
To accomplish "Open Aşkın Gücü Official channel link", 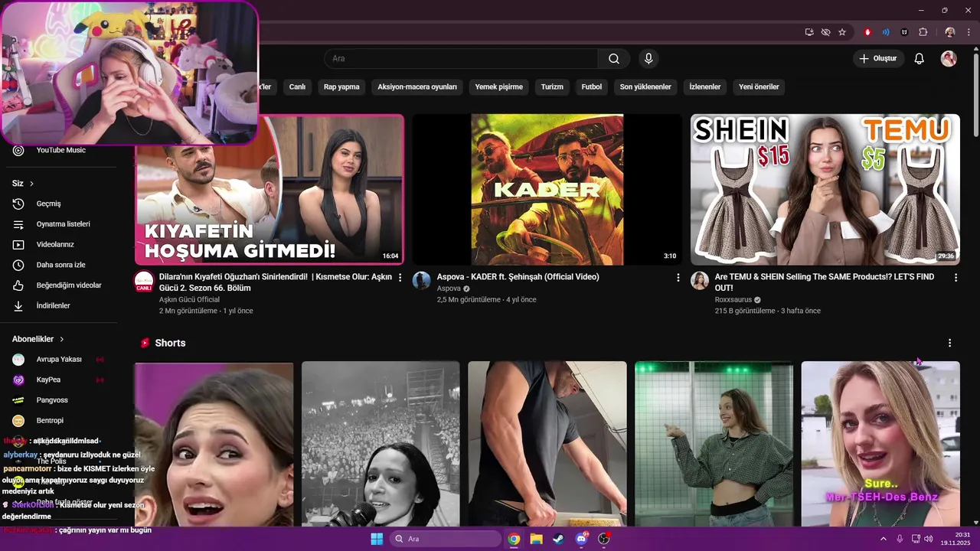I will (x=189, y=299).
